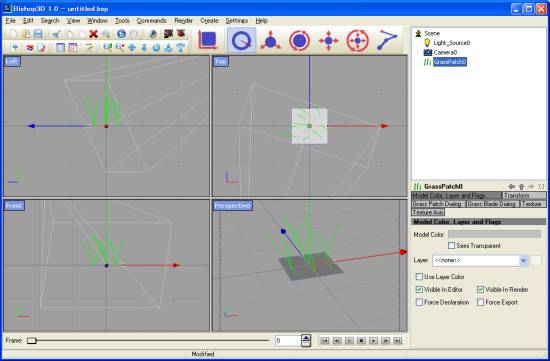This screenshot has width=550, height=361.
Task: Click the frame number spinner arrows
Action: [x=306, y=341]
